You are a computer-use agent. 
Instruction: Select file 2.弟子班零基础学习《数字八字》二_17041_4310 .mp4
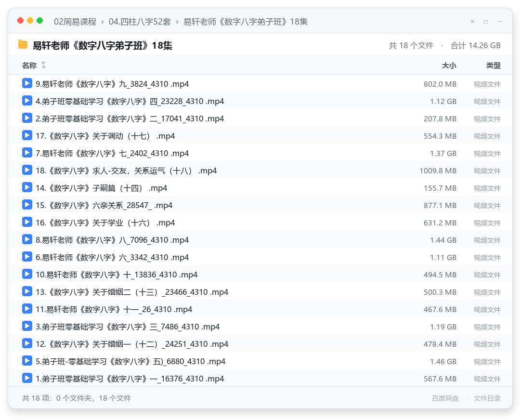pos(260,118)
